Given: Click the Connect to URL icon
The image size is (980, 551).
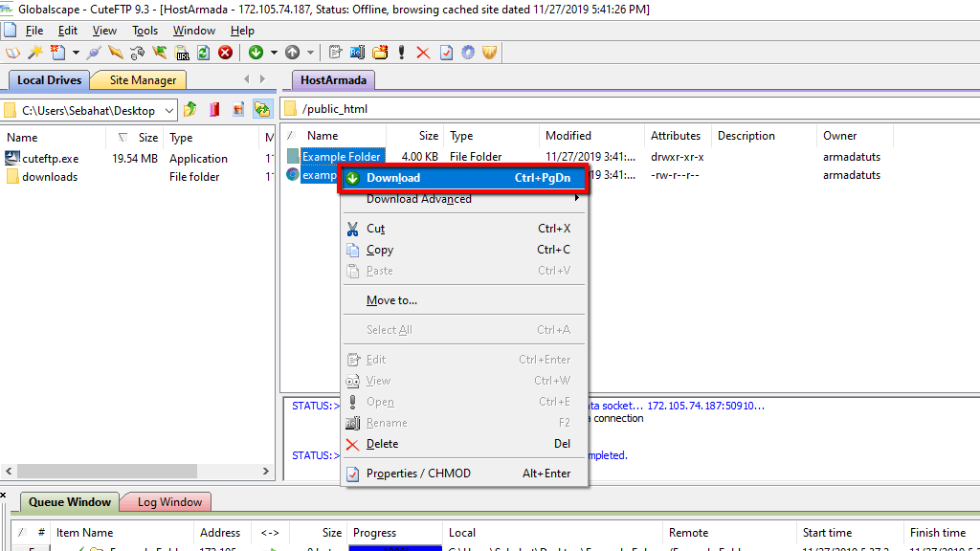Looking at the screenshot, I should [x=182, y=54].
